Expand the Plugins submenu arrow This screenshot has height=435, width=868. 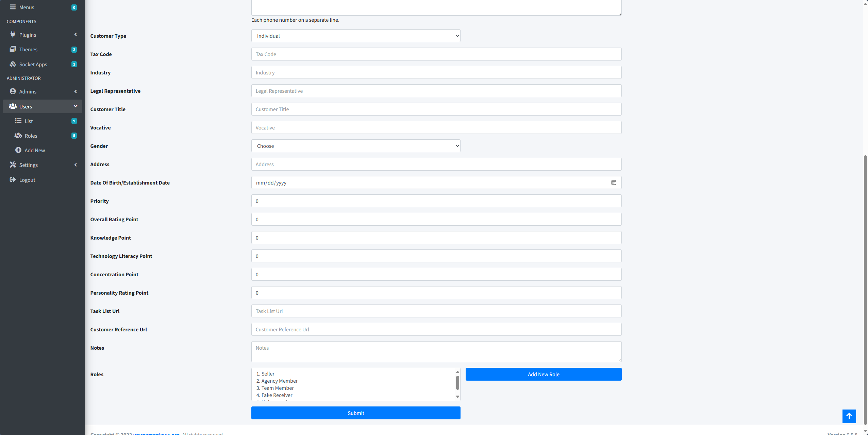(76, 34)
